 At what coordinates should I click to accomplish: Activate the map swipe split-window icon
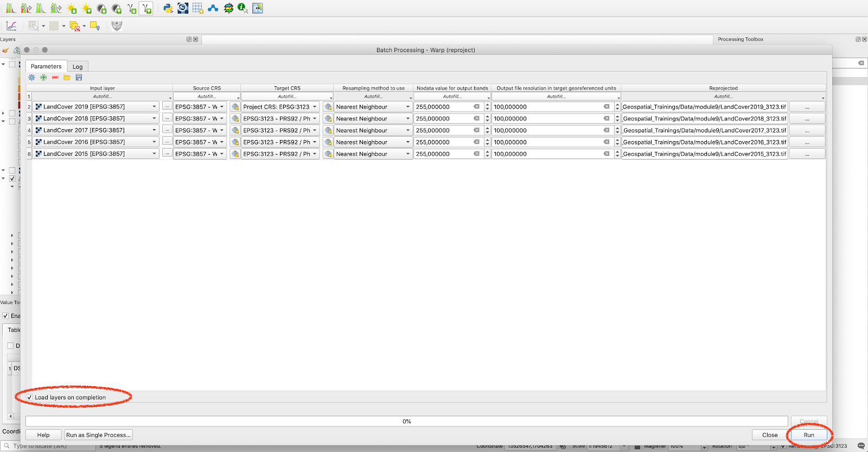point(258,8)
